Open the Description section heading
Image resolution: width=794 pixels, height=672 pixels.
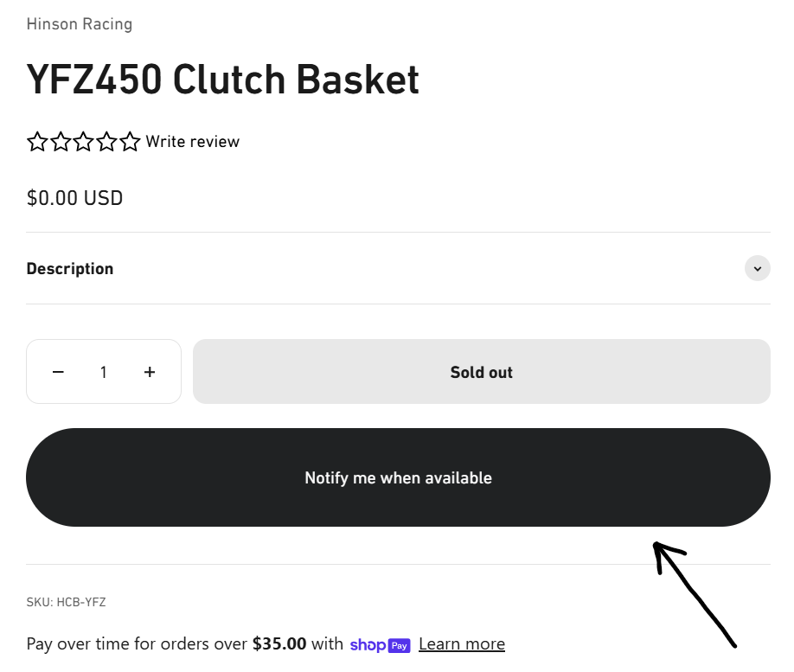[70, 268]
